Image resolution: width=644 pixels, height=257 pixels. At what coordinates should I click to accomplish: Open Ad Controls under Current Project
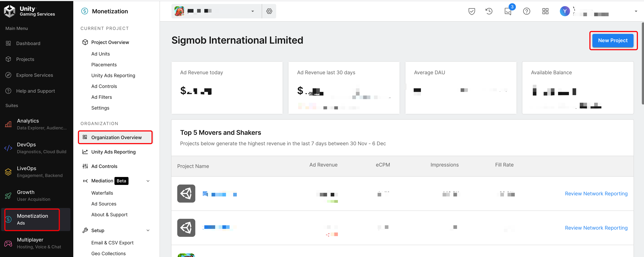click(x=104, y=86)
